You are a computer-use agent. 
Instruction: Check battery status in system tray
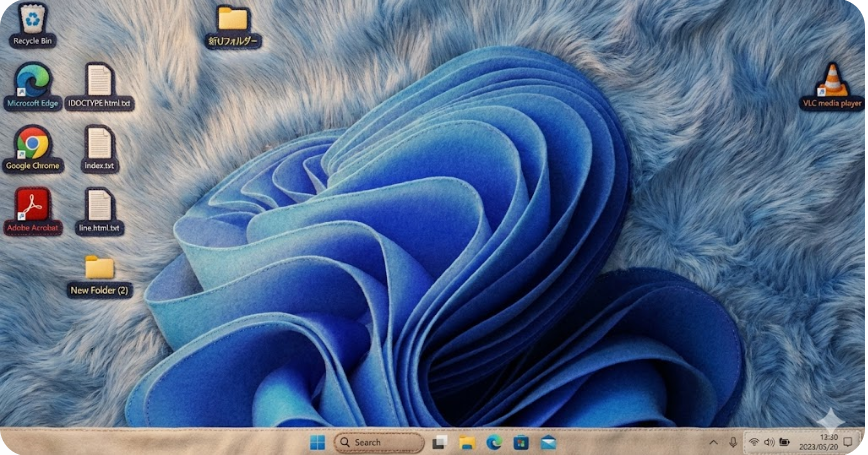click(784, 442)
